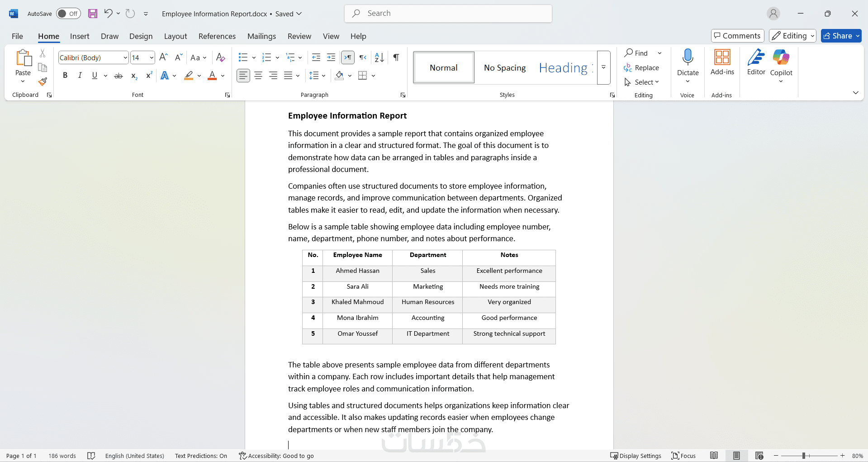The image size is (868, 462).
Task: Click Replace in the Editing group
Action: click(641, 68)
